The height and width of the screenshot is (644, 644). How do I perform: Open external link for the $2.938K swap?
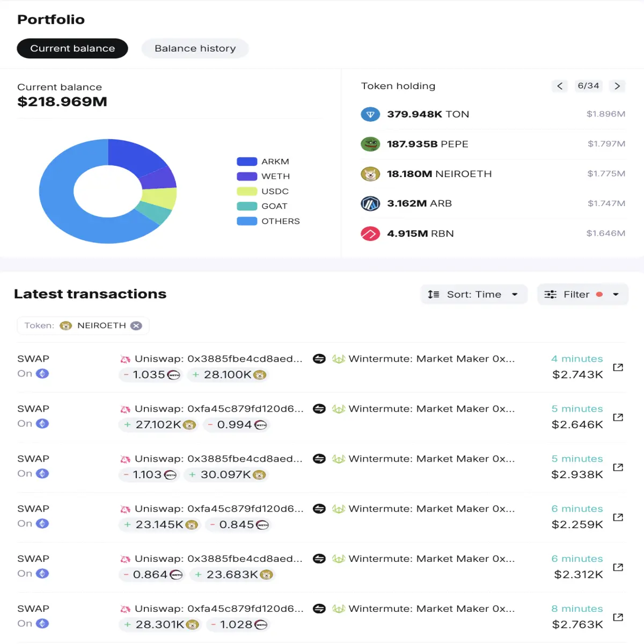click(618, 467)
